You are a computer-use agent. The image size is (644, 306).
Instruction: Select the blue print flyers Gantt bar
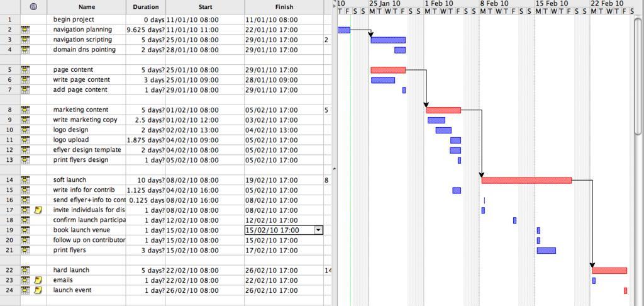point(546,251)
